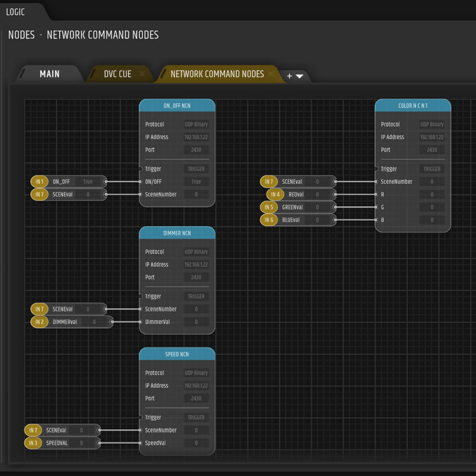The height and width of the screenshot is (476, 476).
Task: Click the IP Address field on DIMMER NCN
Action: click(196, 265)
